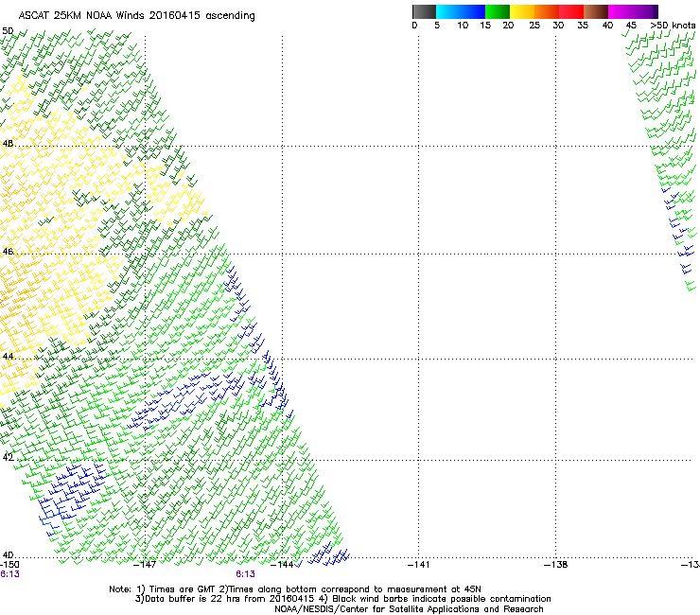Click the ASCAT 25KM NOAA Winds title

(x=136, y=16)
